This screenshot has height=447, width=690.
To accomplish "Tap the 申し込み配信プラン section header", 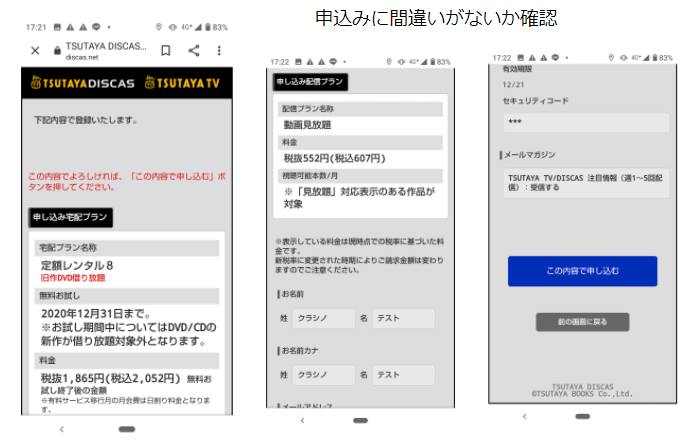I will (x=310, y=83).
